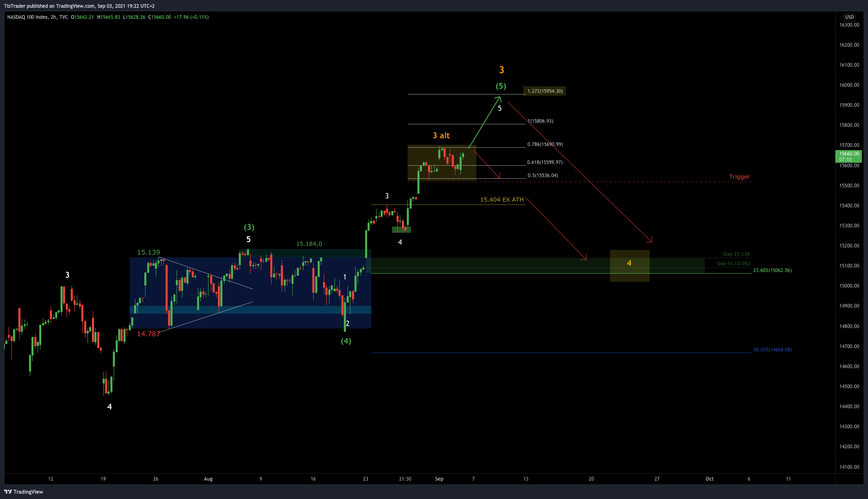Select the 0.5(15536.04) Fibonacci label
868x499 pixels.
point(543,175)
